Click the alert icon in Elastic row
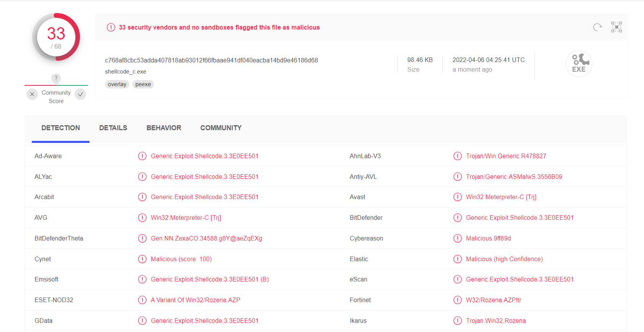Viewport: 644px width, 332px height. point(458,259)
